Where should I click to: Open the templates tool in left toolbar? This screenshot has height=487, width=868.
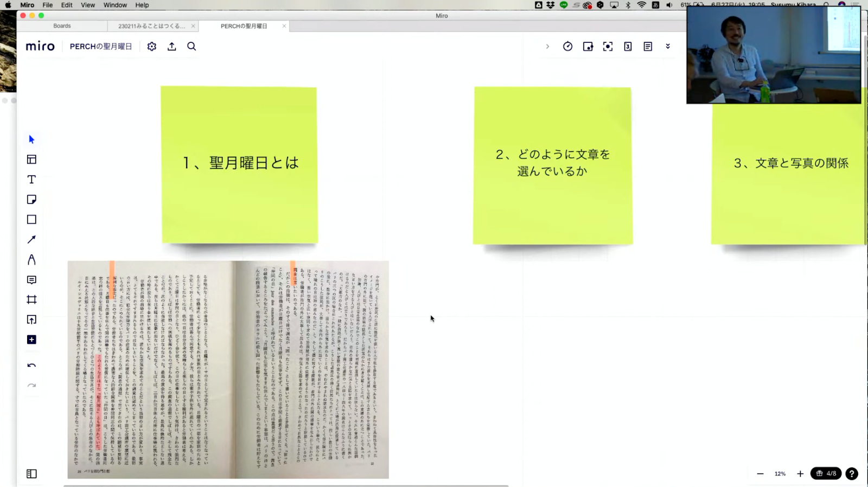[31, 159]
